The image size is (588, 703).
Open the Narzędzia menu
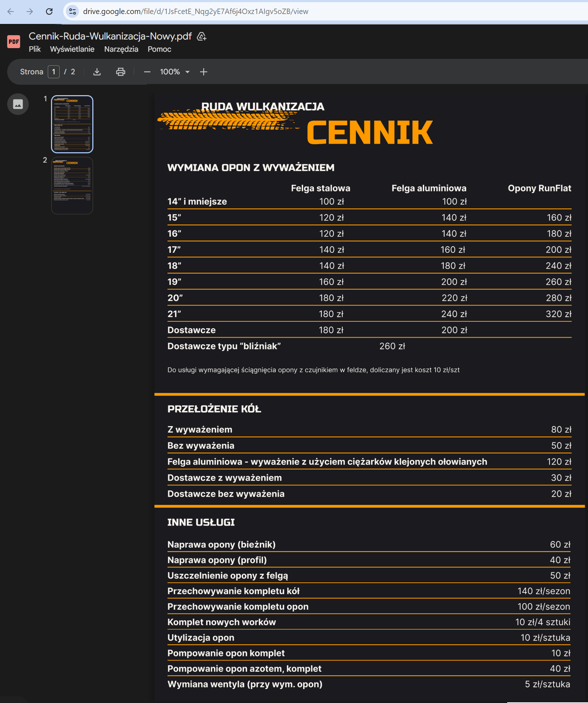[121, 49]
